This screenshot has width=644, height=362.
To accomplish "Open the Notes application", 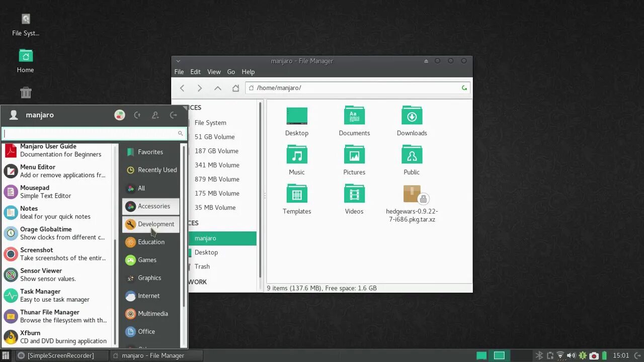I will pos(56,212).
